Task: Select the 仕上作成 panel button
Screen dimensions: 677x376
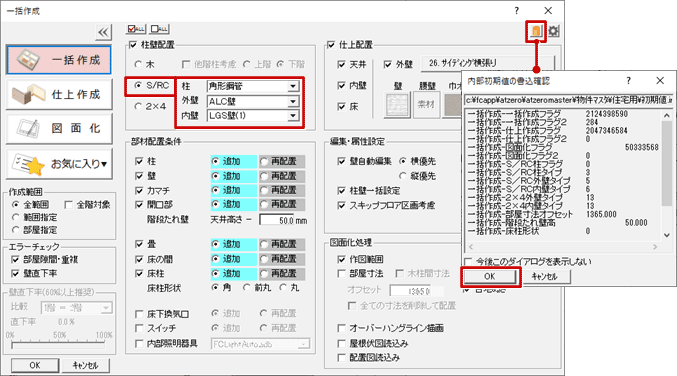Action: coord(59,94)
